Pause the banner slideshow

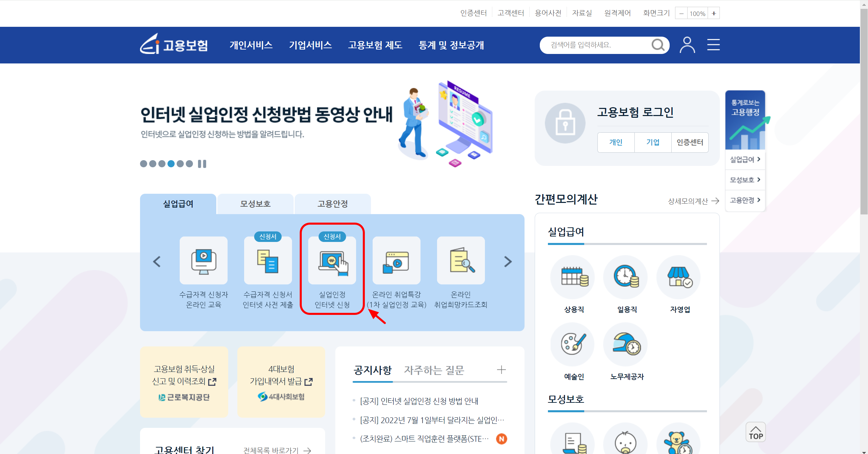point(202,164)
